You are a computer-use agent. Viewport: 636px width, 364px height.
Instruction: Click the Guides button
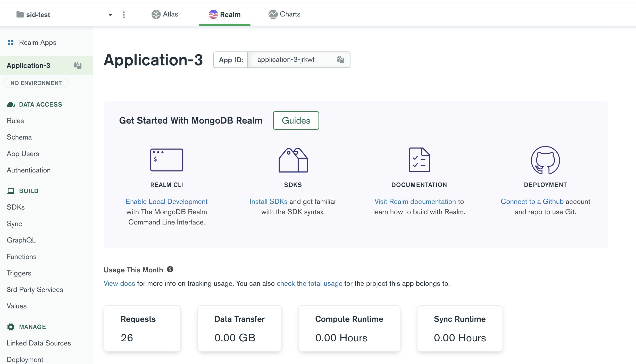296,120
